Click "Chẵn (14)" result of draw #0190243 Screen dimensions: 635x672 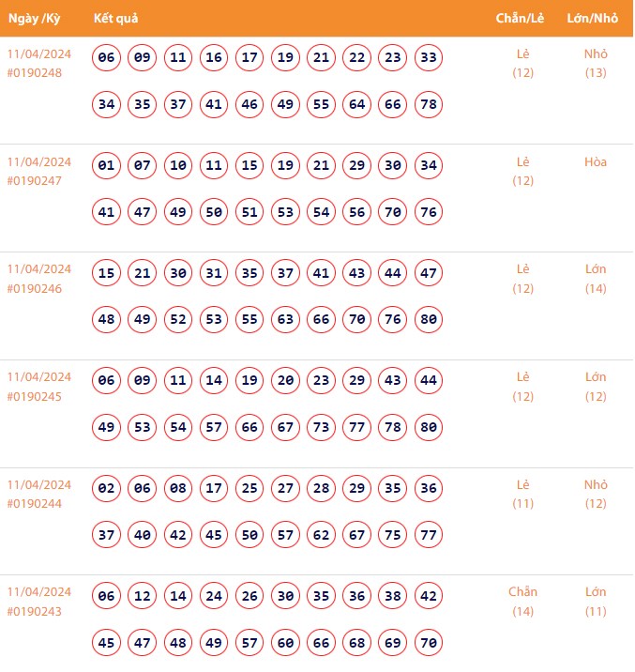pyautogui.click(x=523, y=602)
